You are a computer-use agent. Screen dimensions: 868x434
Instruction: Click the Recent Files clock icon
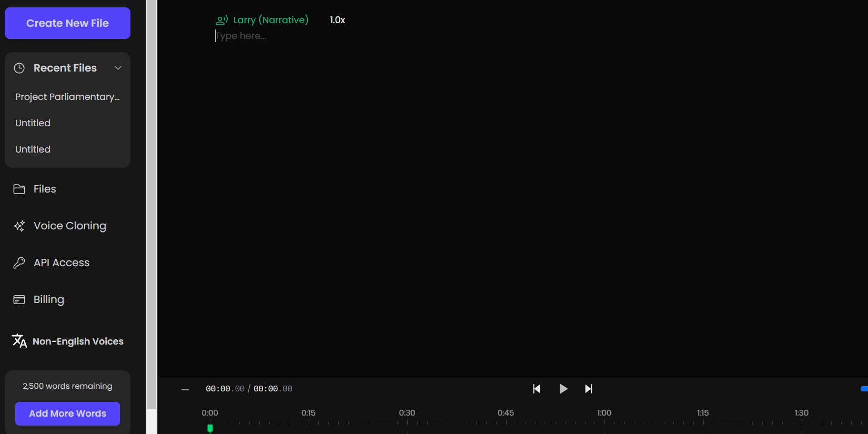tap(19, 68)
